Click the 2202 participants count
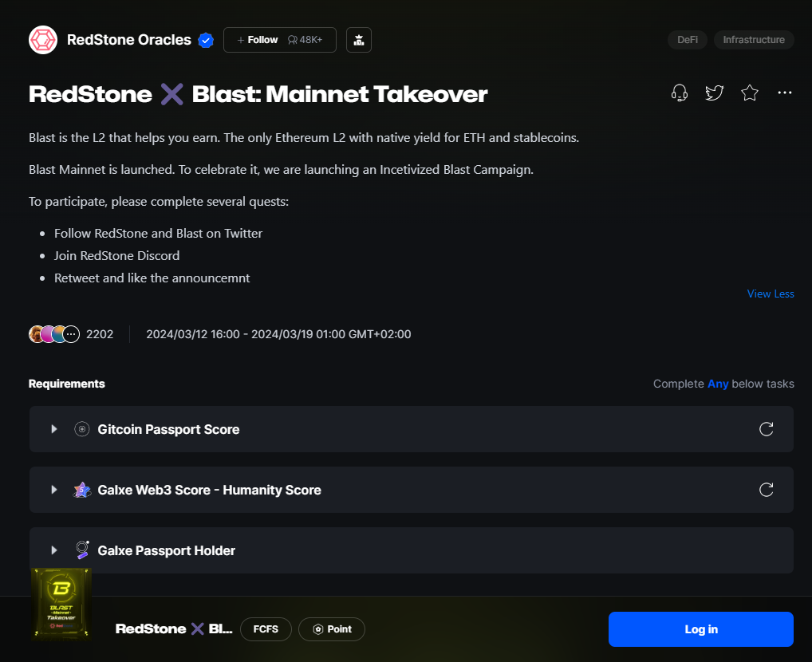This screenshot has height=662, width=812. (100, 334)
